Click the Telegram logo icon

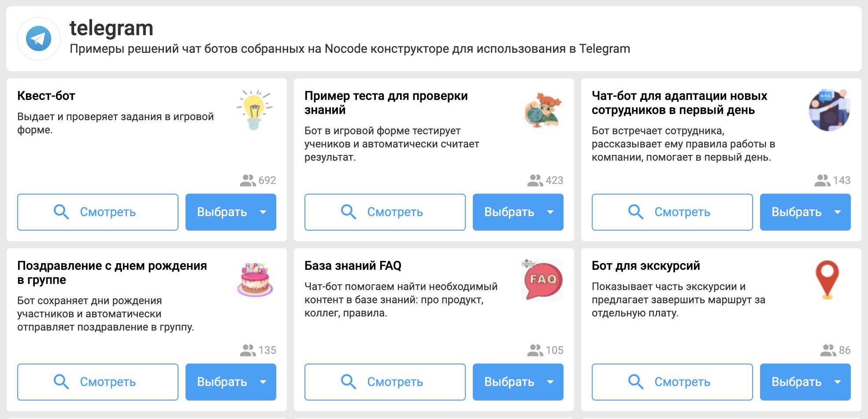click(39, 39)
